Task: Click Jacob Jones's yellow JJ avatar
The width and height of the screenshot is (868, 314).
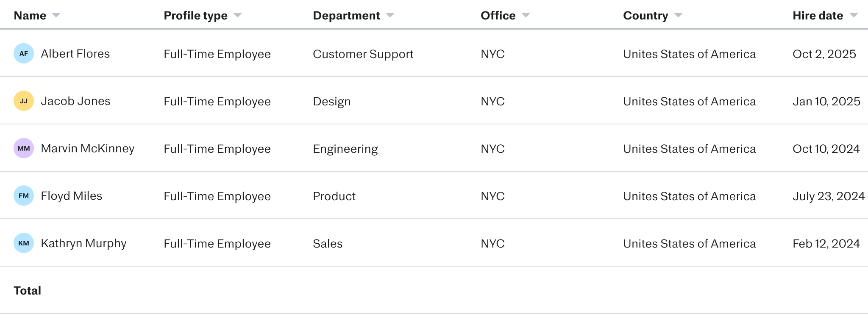Action: coord(24,101)
